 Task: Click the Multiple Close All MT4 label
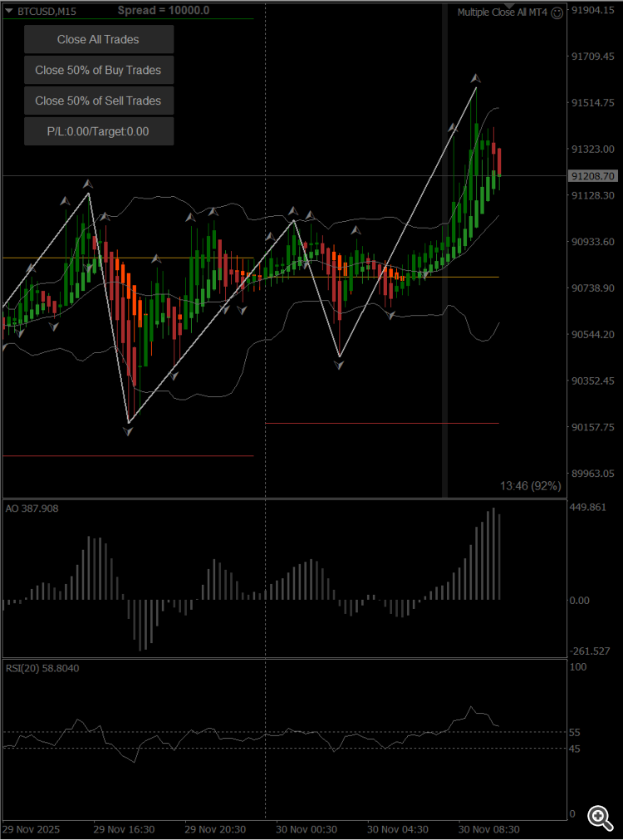point(503,12)
